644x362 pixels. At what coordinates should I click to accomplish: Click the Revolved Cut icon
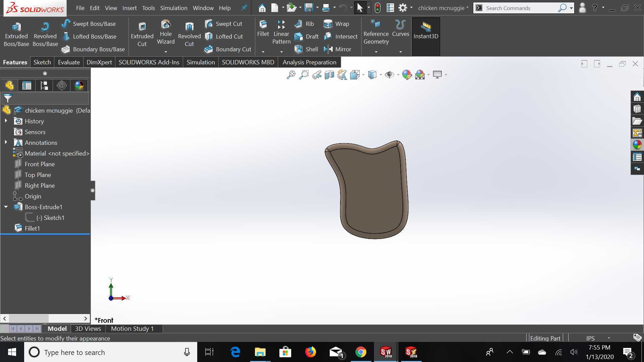(x=189, y=35)
